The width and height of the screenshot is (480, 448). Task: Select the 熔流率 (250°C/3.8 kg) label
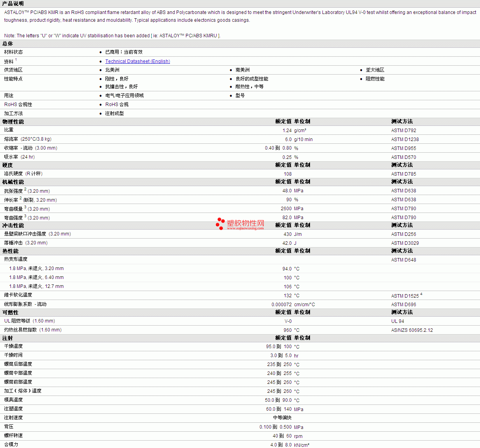click(28, 139)
